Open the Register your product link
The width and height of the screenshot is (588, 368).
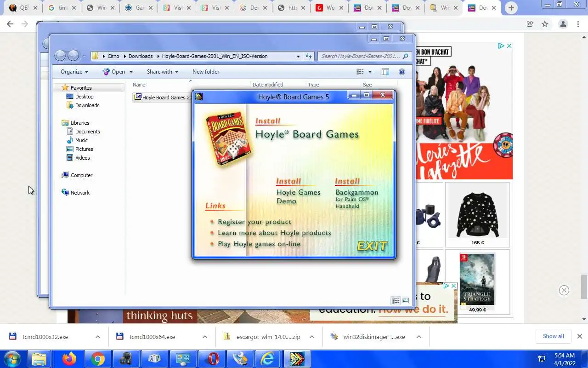pyautogui.click(x=254, y=222)
